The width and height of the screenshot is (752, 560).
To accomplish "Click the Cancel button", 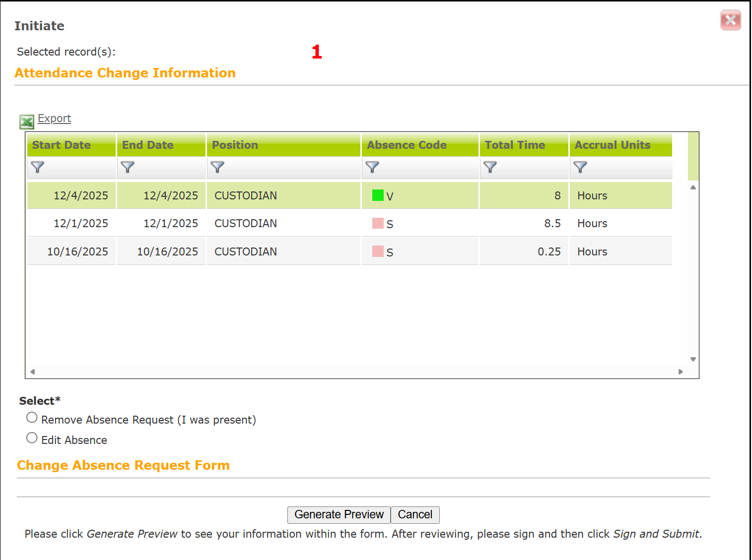I will coord(415,514).
